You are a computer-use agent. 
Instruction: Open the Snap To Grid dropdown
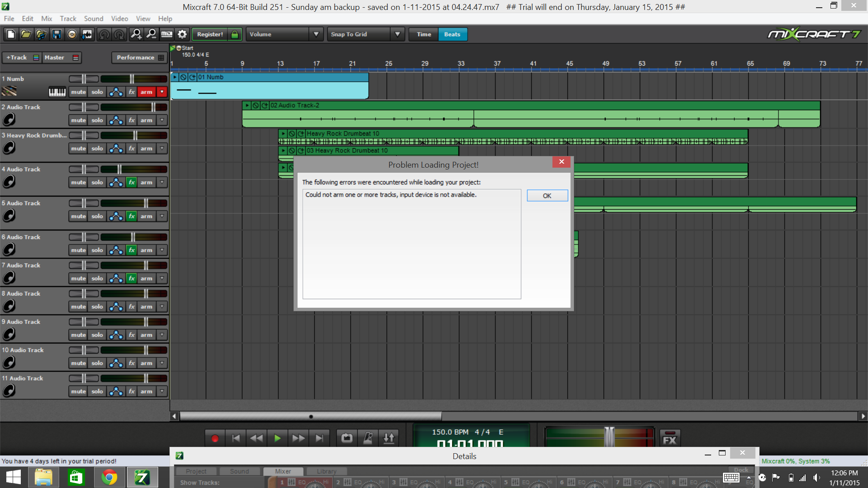397,34
